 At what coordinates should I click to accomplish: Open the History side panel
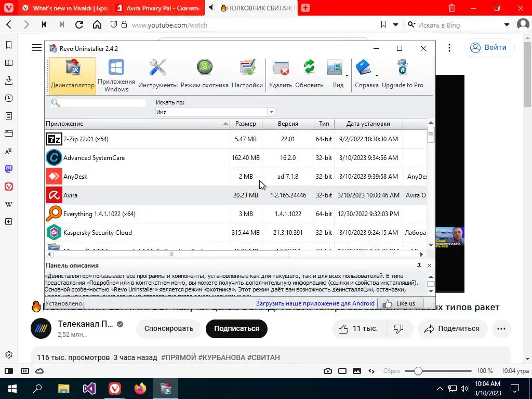[9, 98]
